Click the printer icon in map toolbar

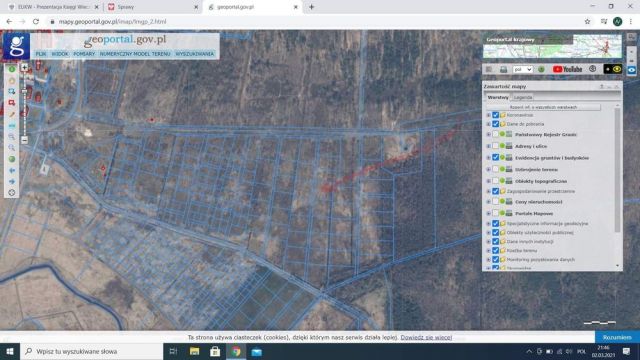503,69
